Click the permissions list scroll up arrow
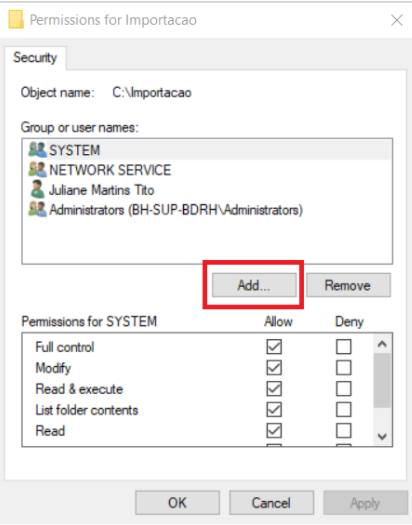The height and width of the screenshot is (525, 412). tap(382, 344)
